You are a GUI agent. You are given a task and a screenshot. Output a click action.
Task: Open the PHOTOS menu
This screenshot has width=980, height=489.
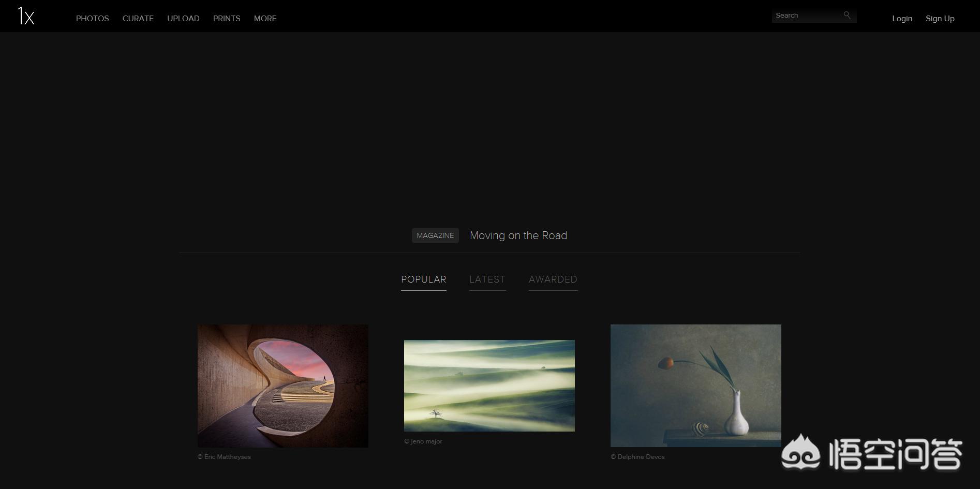click(x=92, y=19)
